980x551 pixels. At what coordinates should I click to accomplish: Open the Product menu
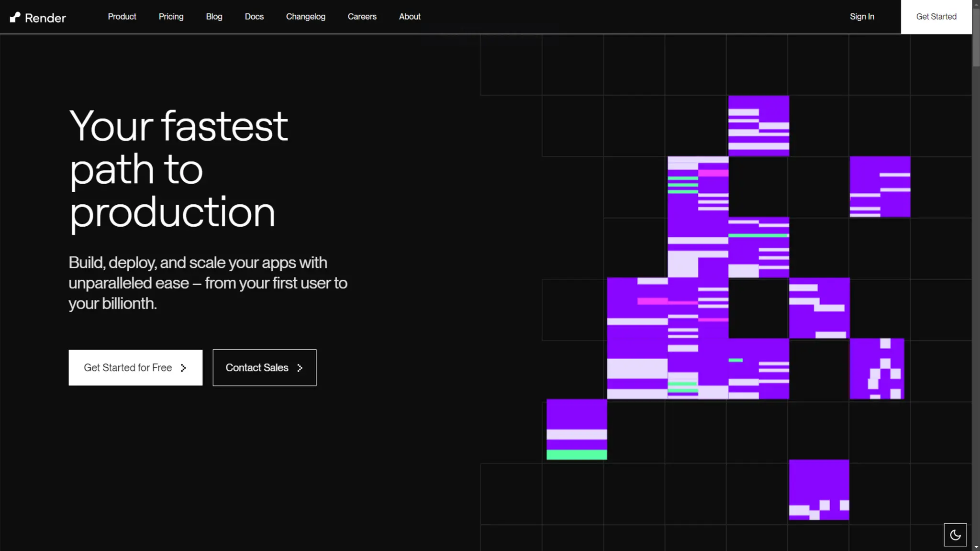click(122, 17)
